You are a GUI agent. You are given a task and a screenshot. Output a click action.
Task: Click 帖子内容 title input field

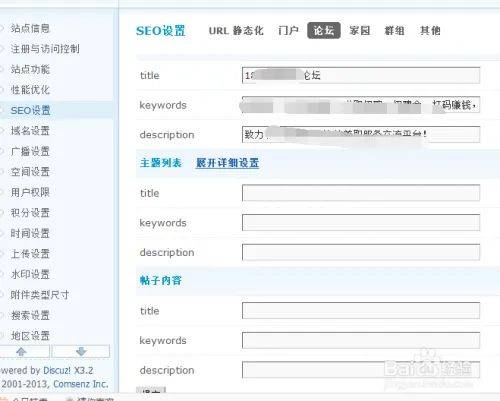click(361, 311)
